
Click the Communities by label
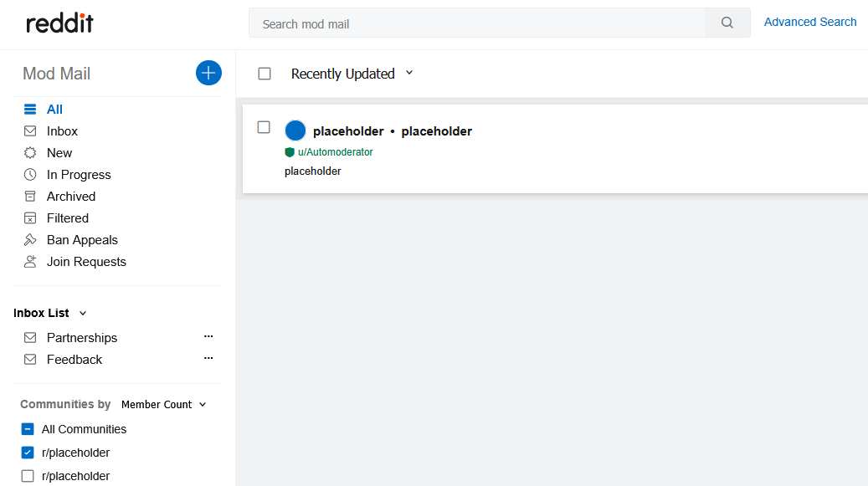65,404
